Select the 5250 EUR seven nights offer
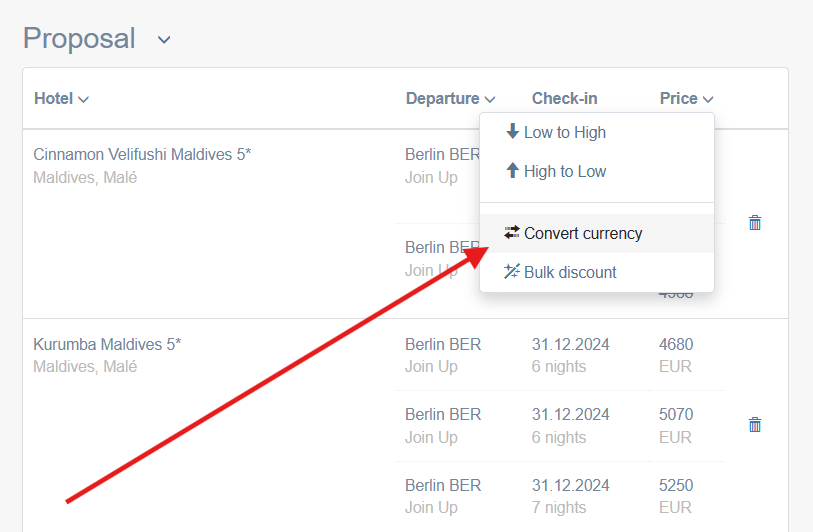Viewport: 813px width, 532px height. coord(676,496)
